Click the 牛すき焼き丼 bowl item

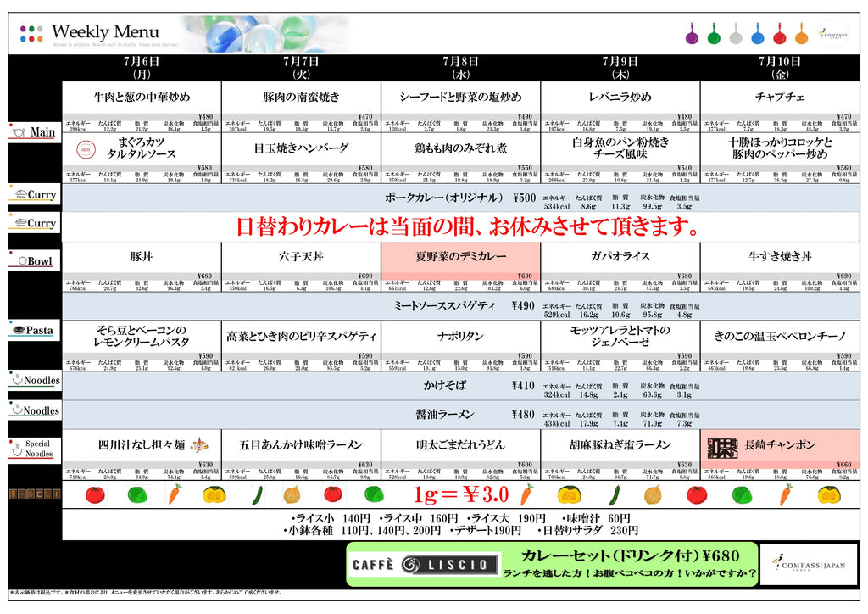(x=780, y=256)
